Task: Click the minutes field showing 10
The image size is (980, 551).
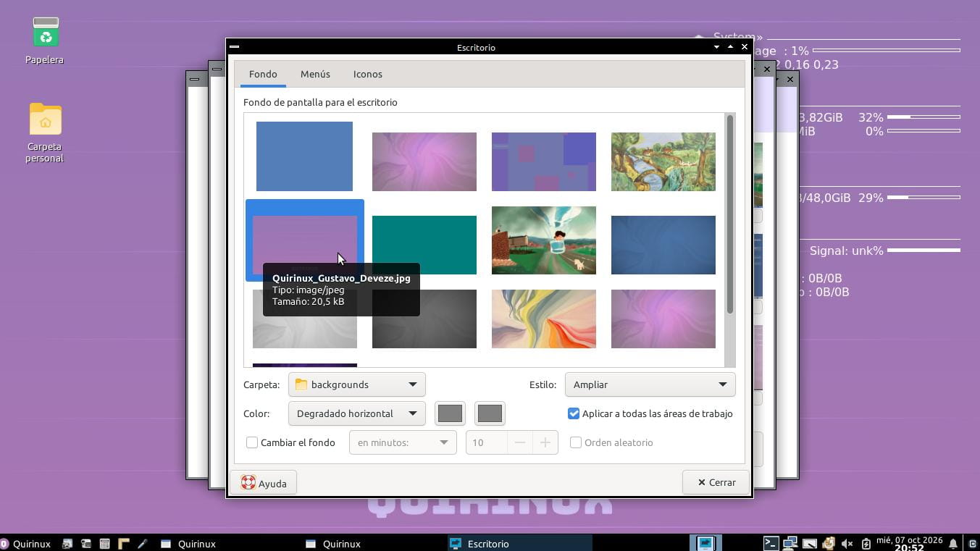Action: pyautogui.click(x=486, y=442)
